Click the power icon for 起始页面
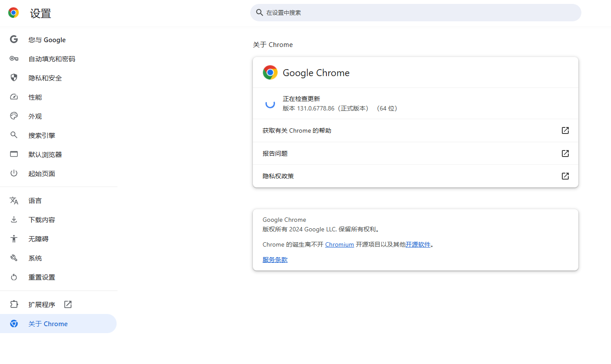 tap(14, 174)
